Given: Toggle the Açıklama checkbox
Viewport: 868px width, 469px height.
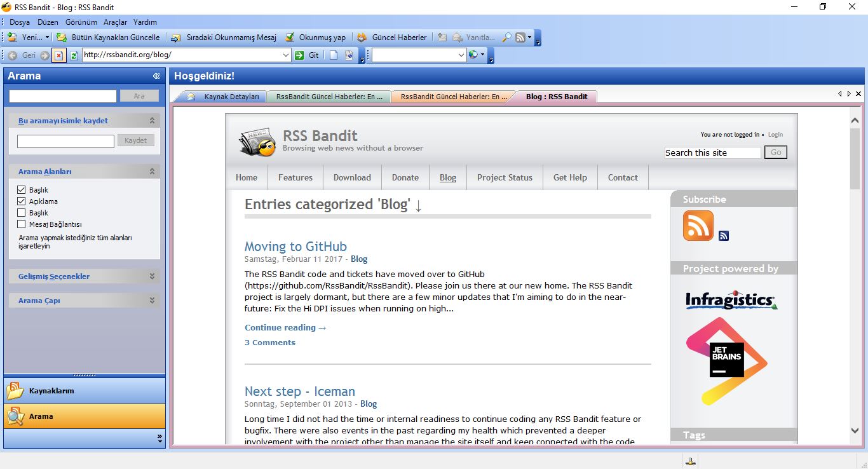Looking at the screenshot, I should point(22,201).
